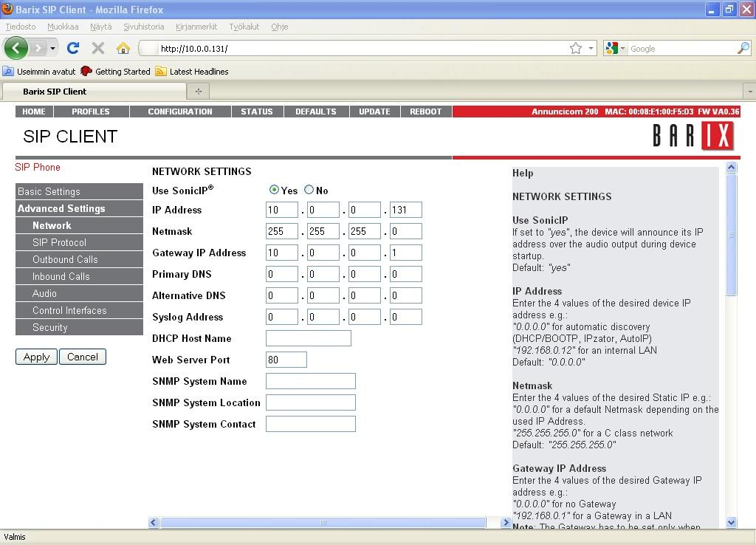Open Control Interfaces settings
The image size is (756, 545).
coord(79,310)
